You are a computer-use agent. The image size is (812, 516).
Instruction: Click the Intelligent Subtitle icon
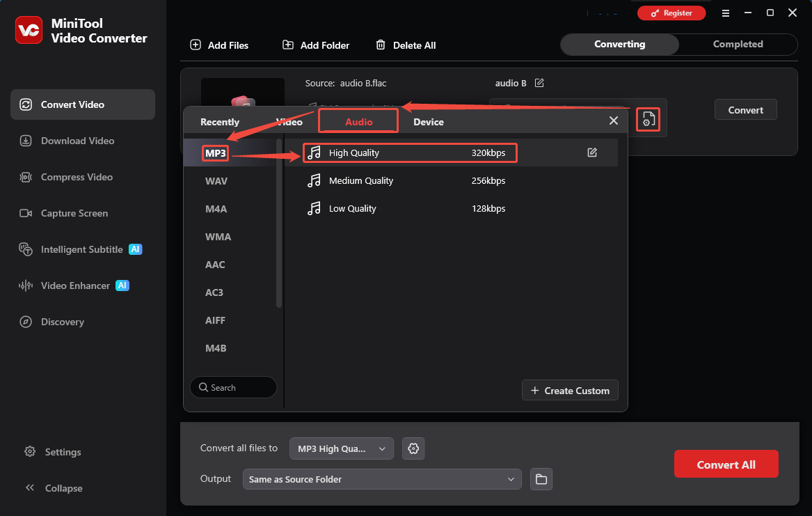coord(25,249)
